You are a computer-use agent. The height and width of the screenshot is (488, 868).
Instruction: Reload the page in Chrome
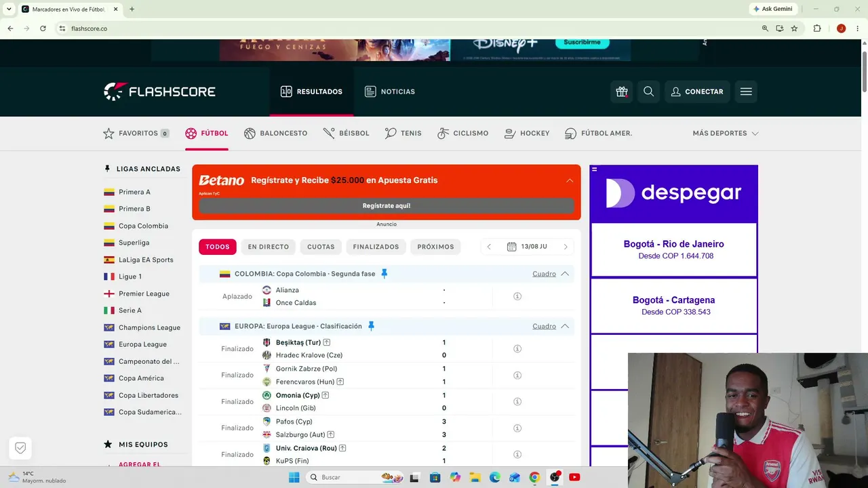[x=43, y=28]
